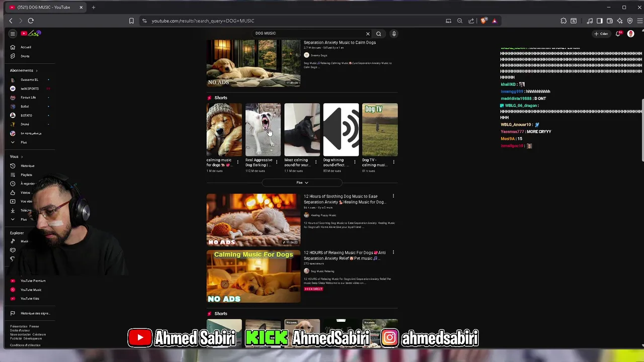Click the site settings icon in address bar

click(144, 21)
